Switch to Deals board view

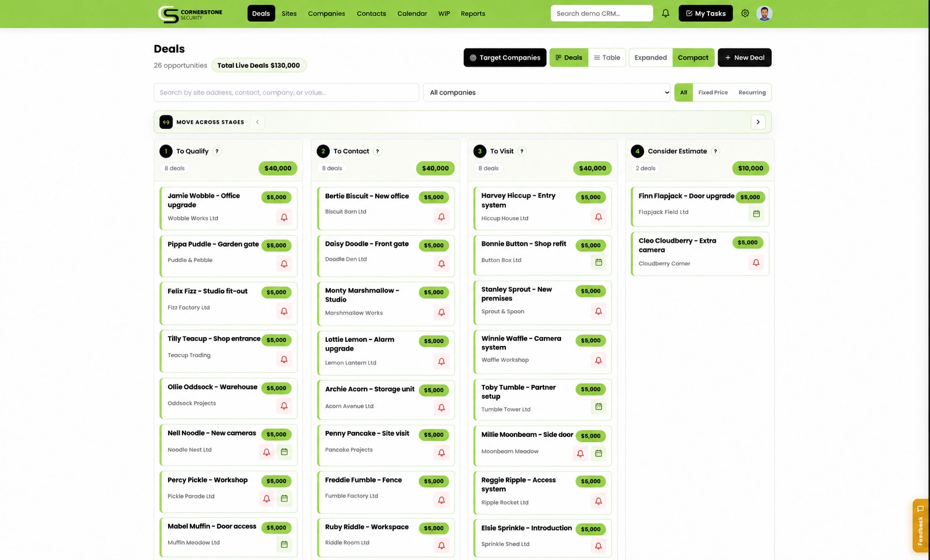click(569, 58)
